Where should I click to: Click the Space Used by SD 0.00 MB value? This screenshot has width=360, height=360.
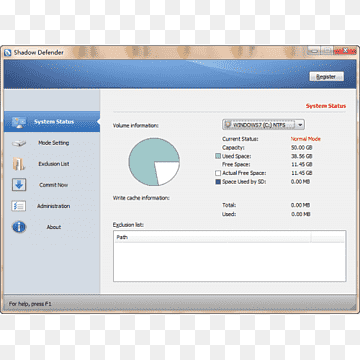coord(300,182)
